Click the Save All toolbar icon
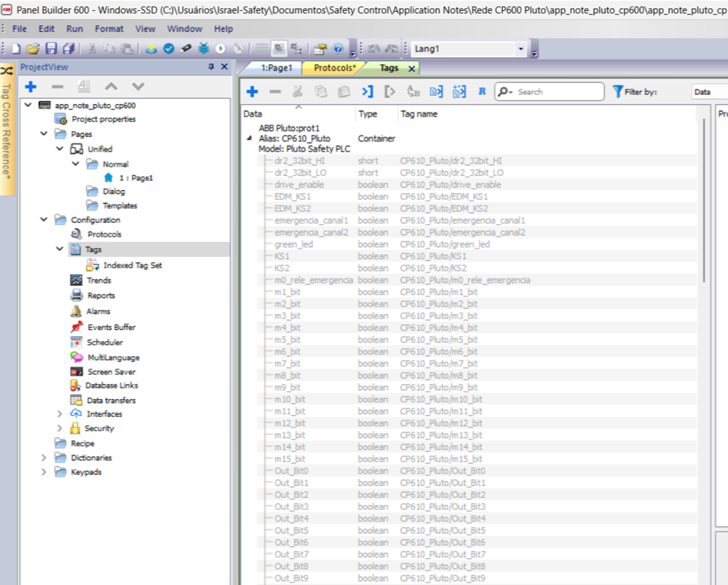The width and height of the screenshot is (728, 585). 68,48
